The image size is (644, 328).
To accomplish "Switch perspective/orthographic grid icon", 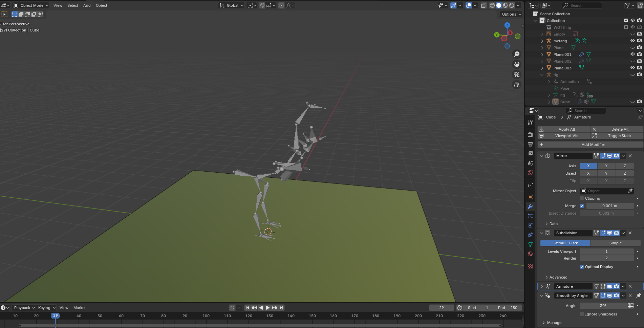I will coord(517,85).
